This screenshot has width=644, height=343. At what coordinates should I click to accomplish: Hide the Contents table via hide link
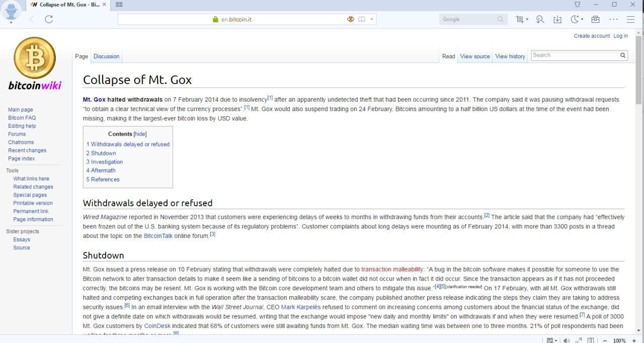tap(140, 134)
